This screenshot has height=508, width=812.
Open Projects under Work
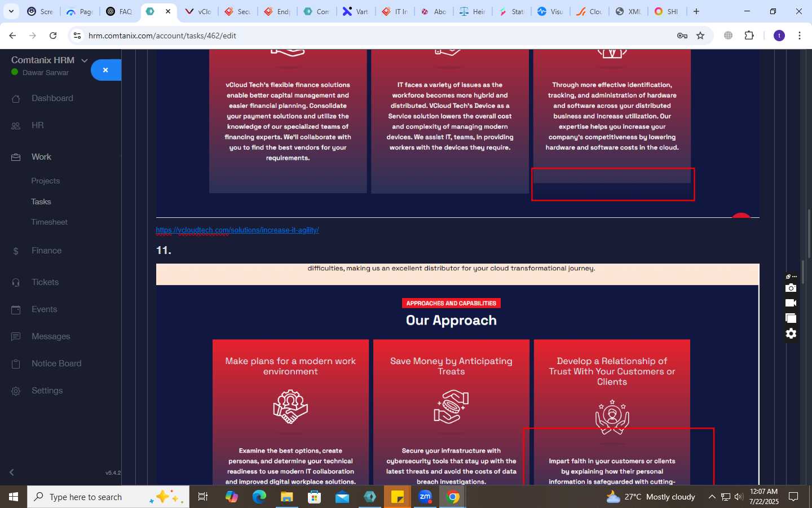46,181
